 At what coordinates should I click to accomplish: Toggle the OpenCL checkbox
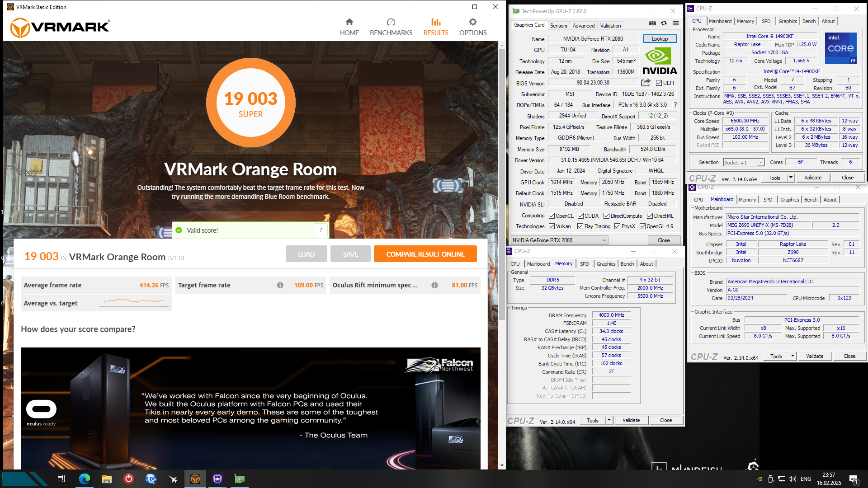point(552,216)
